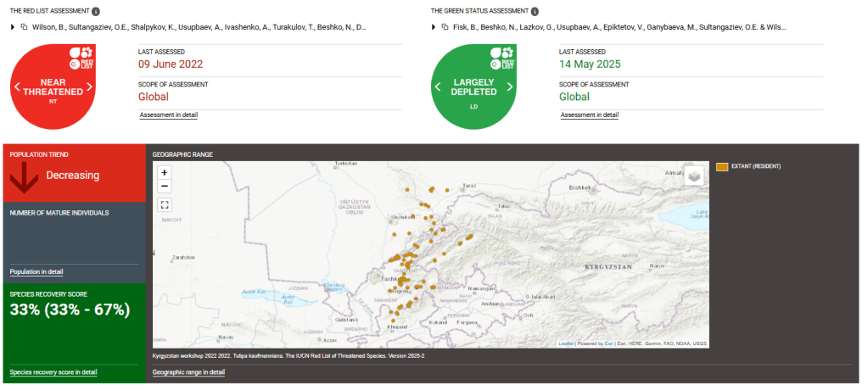
Task: Go to next status after Largely Depleted
Action: point(510,87)
